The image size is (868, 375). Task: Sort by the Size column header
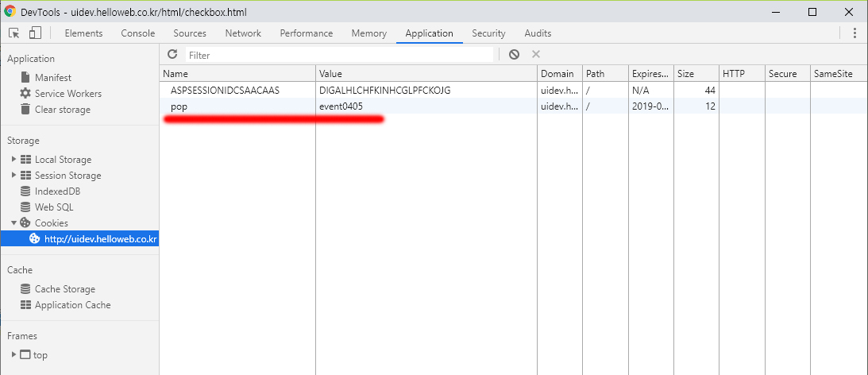(x=696, y=74)
